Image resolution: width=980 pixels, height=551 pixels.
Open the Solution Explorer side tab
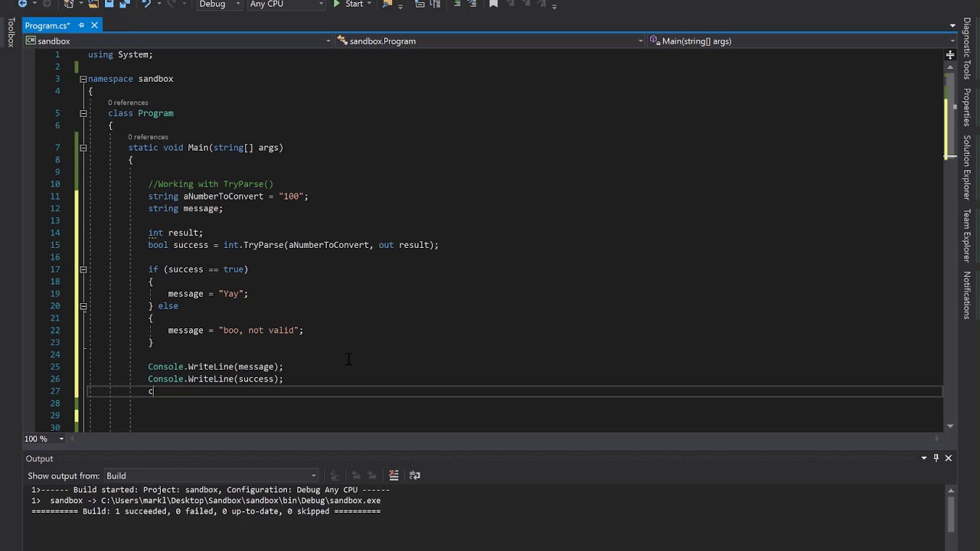(967, 168)
